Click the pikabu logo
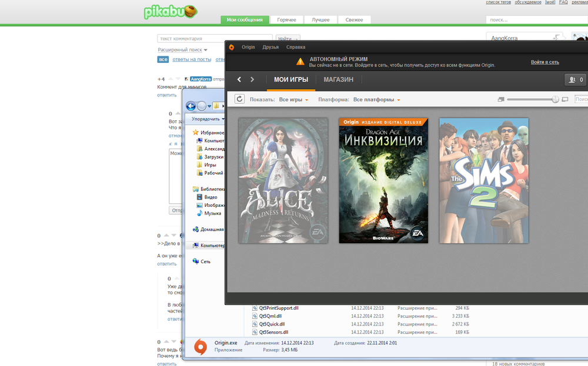 (171, 12)
